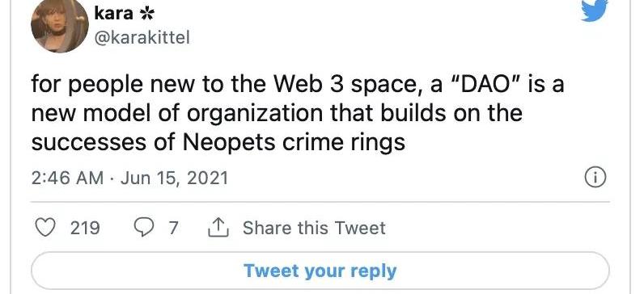This screenshot has width=644, height=294.
Task: Select the Share this Tweet label
Action: [314, 228]
